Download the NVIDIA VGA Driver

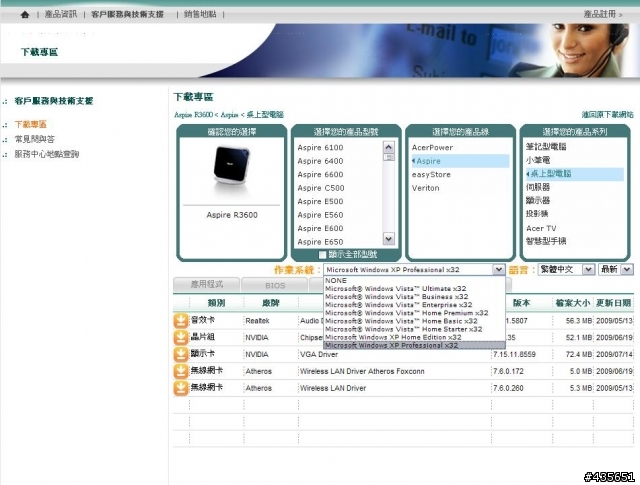pyautogui.click(x=180, y=354)
